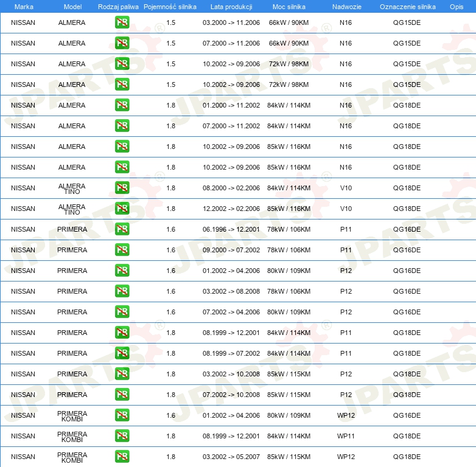Click the Oznaczenie silnika column header

[x=407, y=7]
